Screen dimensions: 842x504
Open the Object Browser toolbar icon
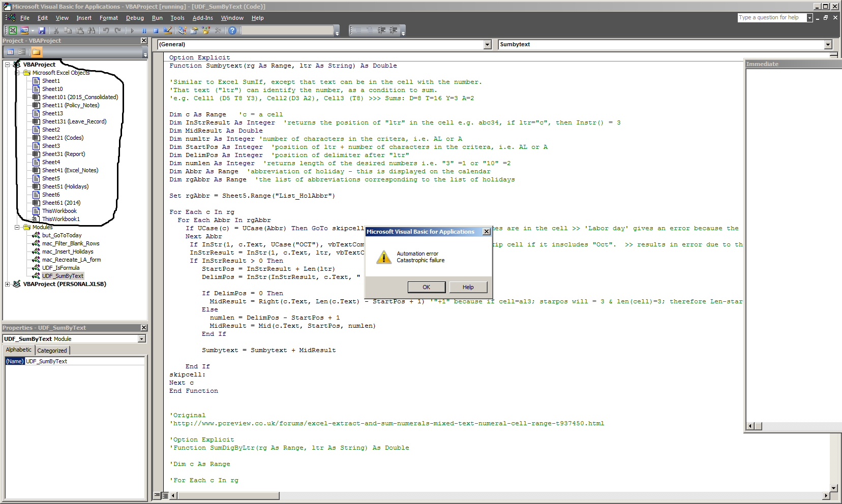coord(206,30)
